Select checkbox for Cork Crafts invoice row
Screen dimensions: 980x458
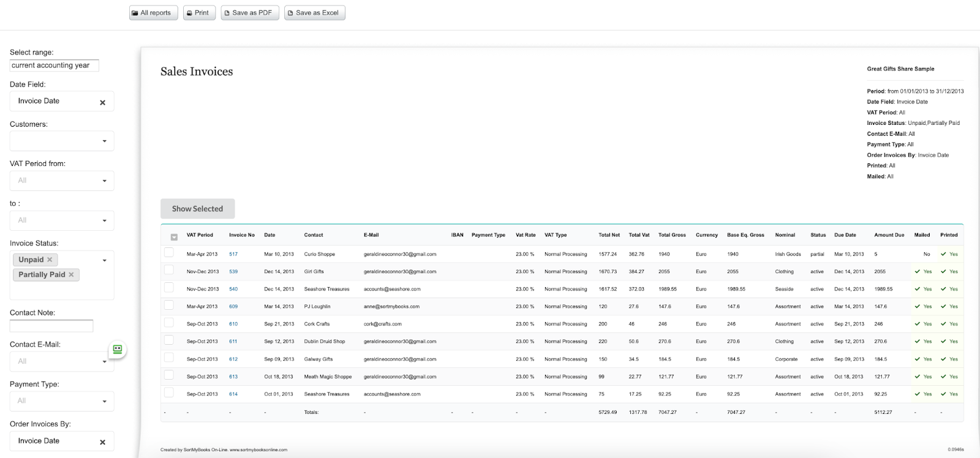[x=169, y=323]
